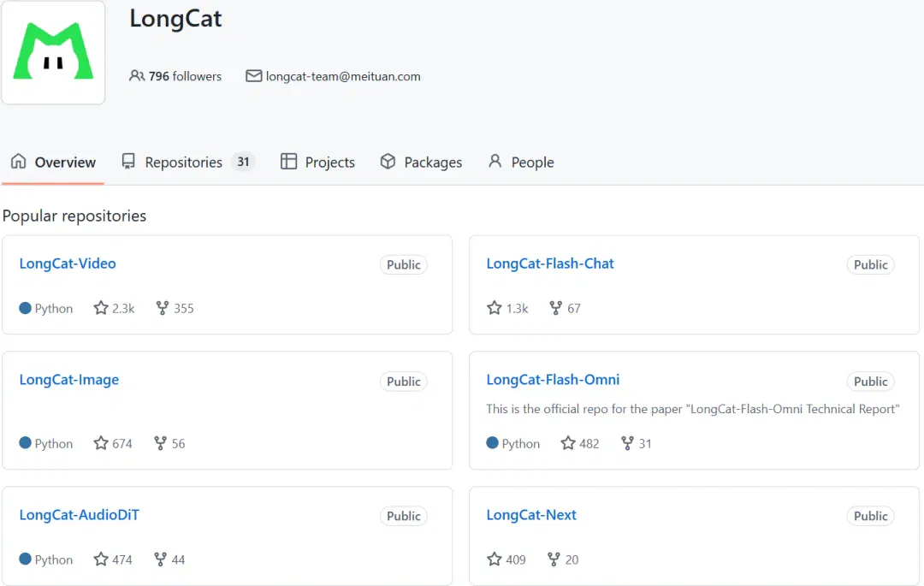Click the followers people icon
The height and width of the screenshot is (586, 924).
coord(137,76)
